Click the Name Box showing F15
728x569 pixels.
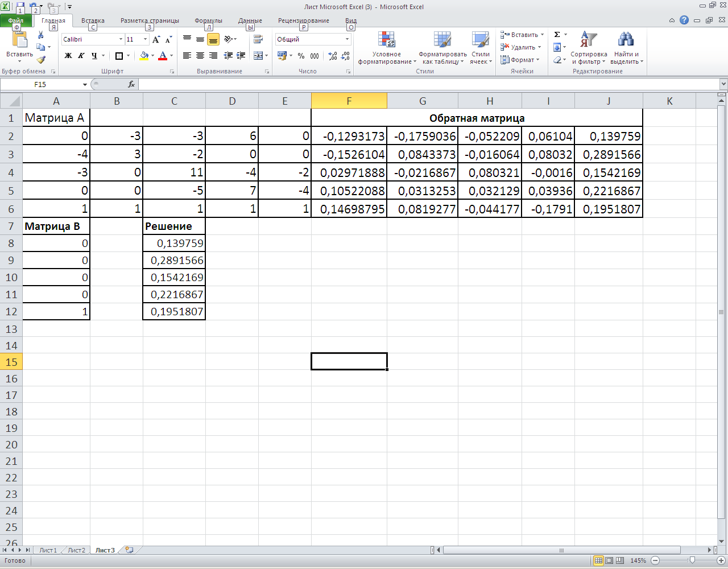pyautogui.click(x=40, y=84)
